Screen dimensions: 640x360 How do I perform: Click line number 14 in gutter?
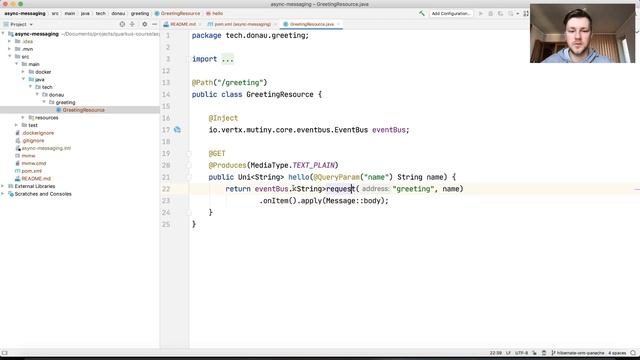(x=166, y=95)
